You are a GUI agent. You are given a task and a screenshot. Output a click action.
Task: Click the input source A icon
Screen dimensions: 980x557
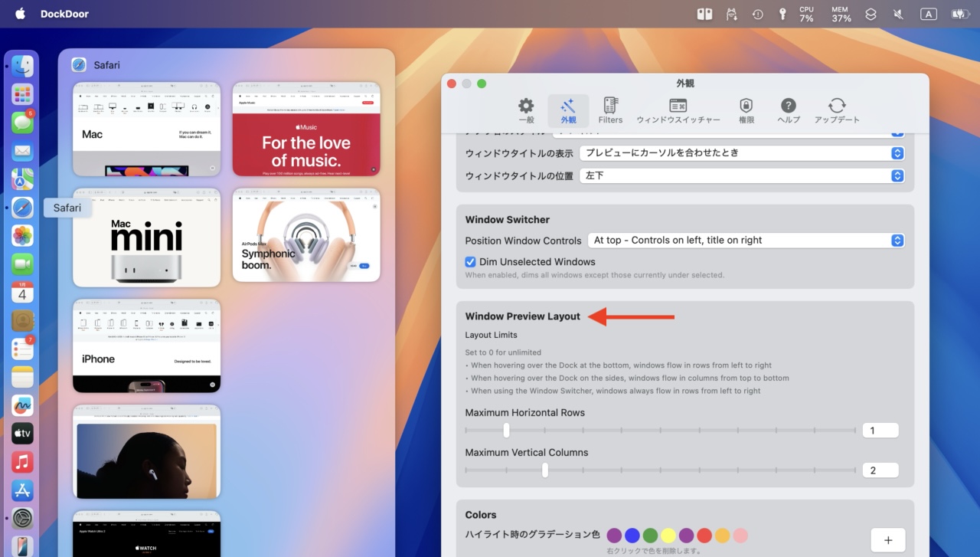tap(929, 14)
